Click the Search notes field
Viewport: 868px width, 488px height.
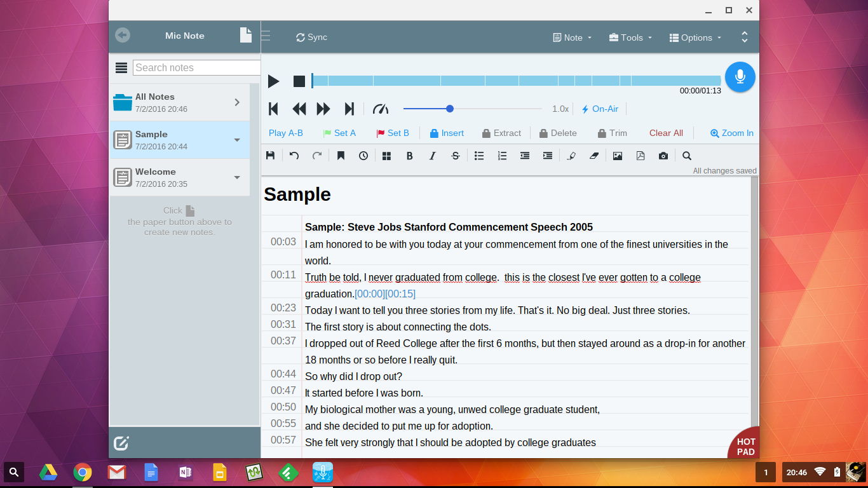click(197, 67)
